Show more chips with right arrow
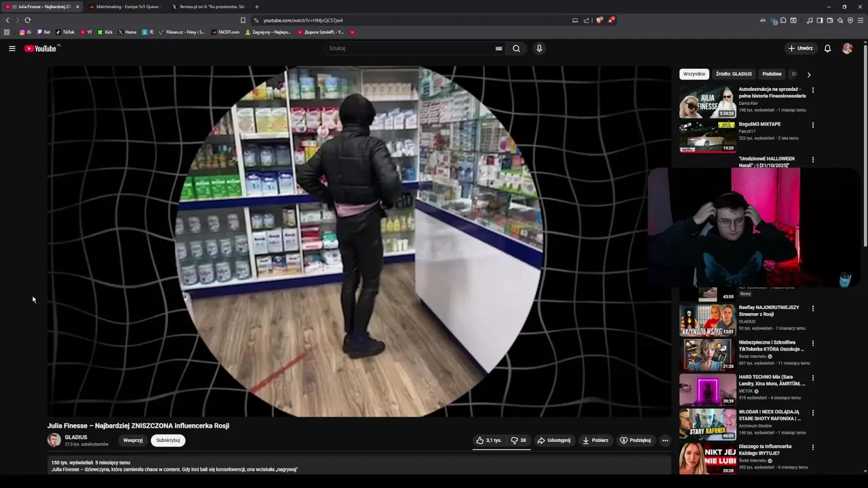 808,75
